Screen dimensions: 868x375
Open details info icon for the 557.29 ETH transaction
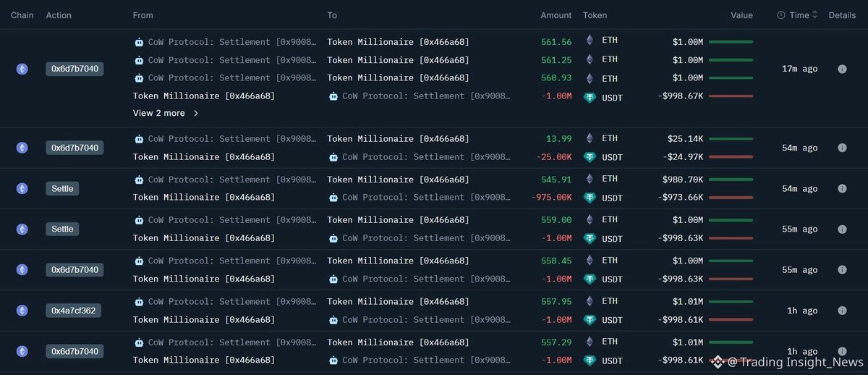coord(842,351)
